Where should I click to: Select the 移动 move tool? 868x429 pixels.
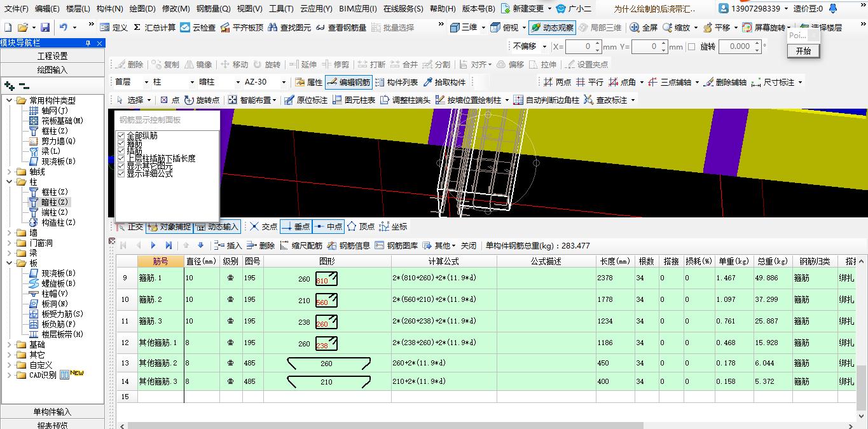click(x=234, y=65)
